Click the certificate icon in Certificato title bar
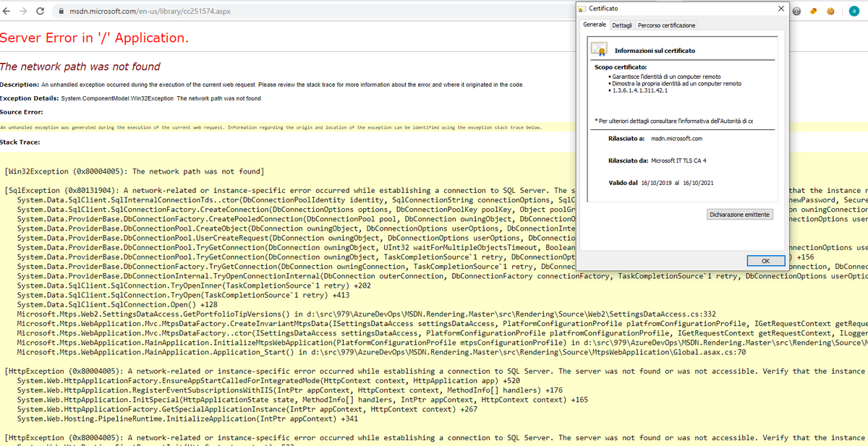The height and width of the screenshot is (446, 868). (x=583, y=8)
